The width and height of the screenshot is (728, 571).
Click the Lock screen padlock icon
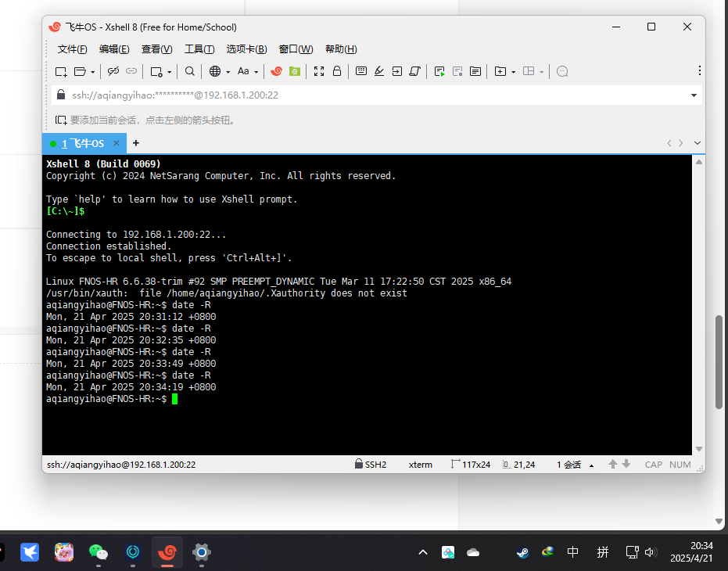337,70
